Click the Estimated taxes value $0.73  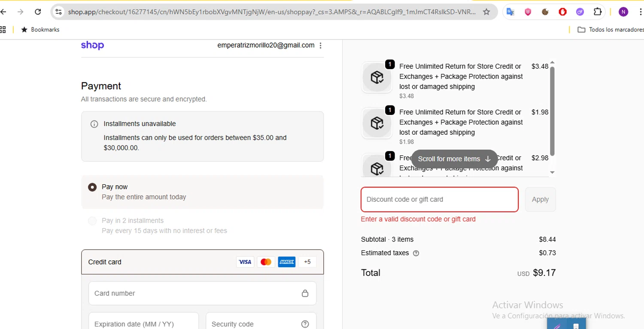tap(547, 253)
